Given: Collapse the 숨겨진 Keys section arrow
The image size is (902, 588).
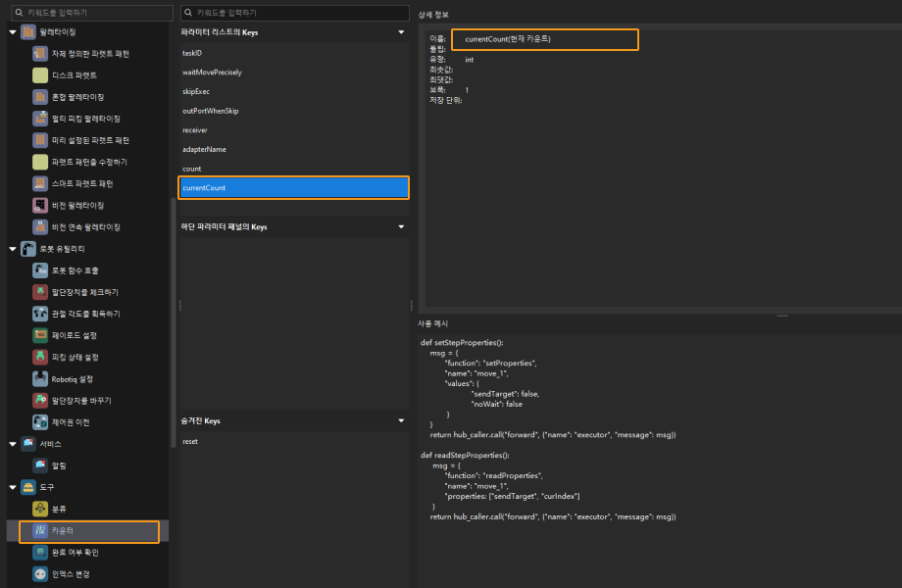Looking at the screenshot, I should coord(400,421).
